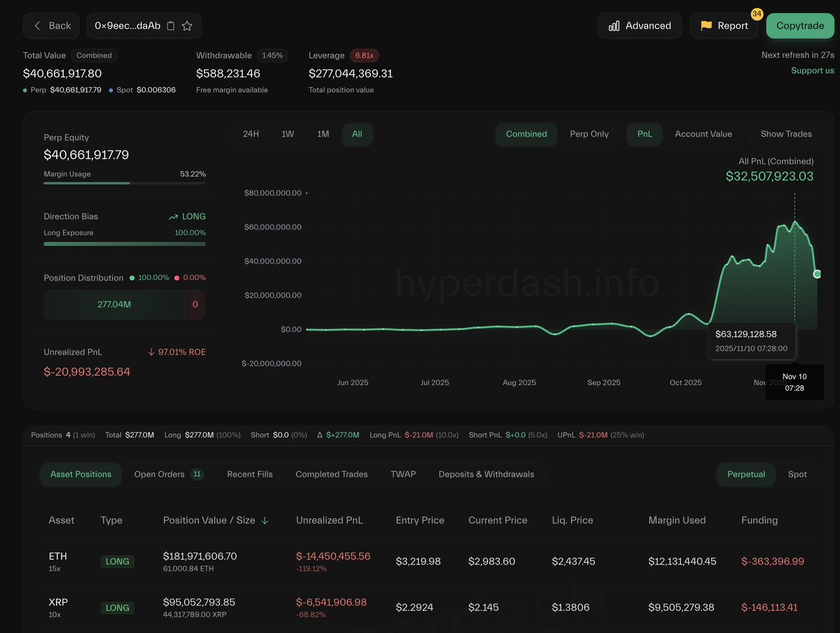Switch chart to Perp Only

[588, 134]
